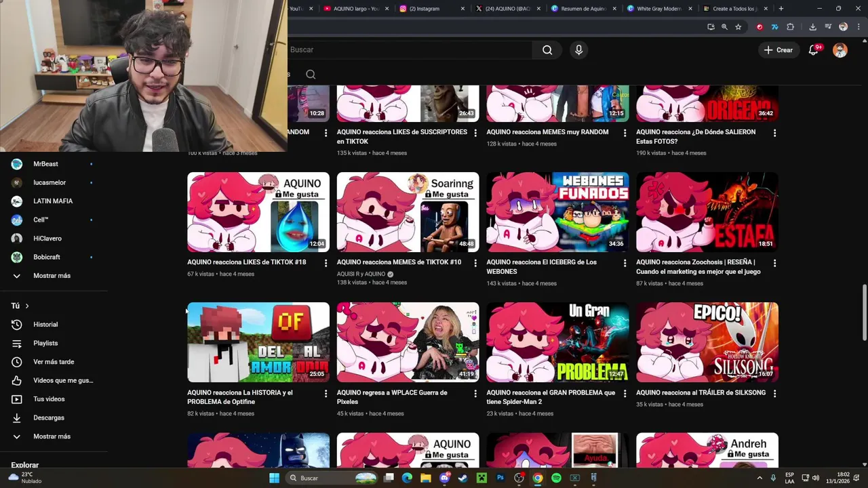Switch to Resumen de Aquino tab
868x488 pixels.
583,9
